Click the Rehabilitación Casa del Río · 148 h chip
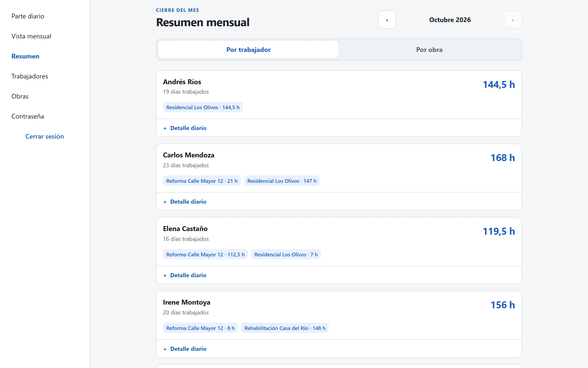 coord(285,328)
